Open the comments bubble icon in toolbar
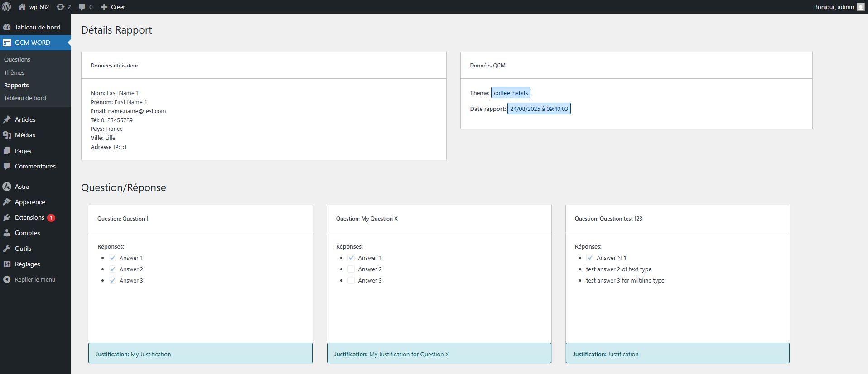 pyautogui.click(x=82, y=7)
